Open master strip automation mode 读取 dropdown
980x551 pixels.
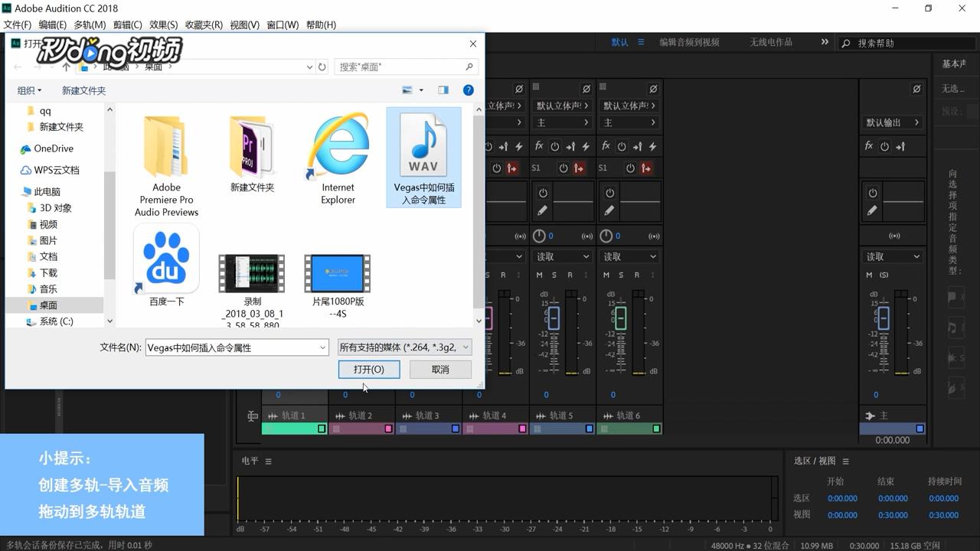pos(893,256)
